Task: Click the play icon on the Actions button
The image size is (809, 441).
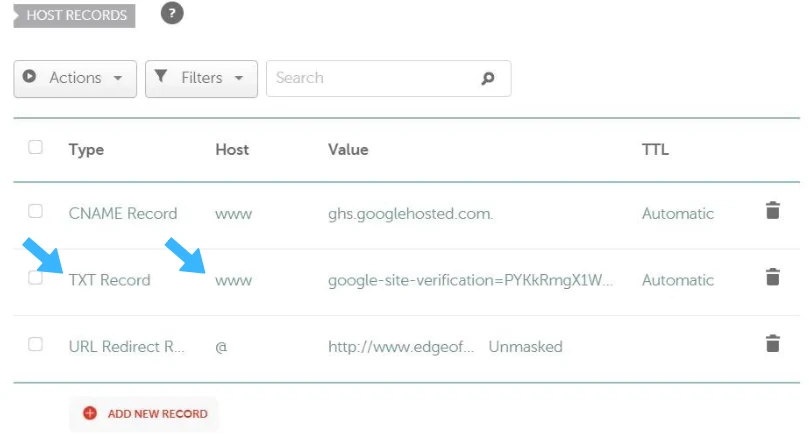Action: point(29,76)
